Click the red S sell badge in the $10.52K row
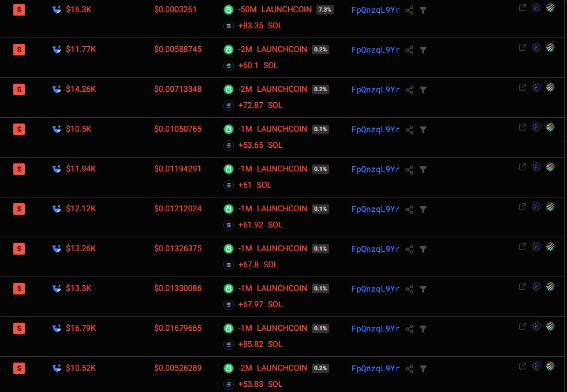The image size is (567, 392). (19, 368)
